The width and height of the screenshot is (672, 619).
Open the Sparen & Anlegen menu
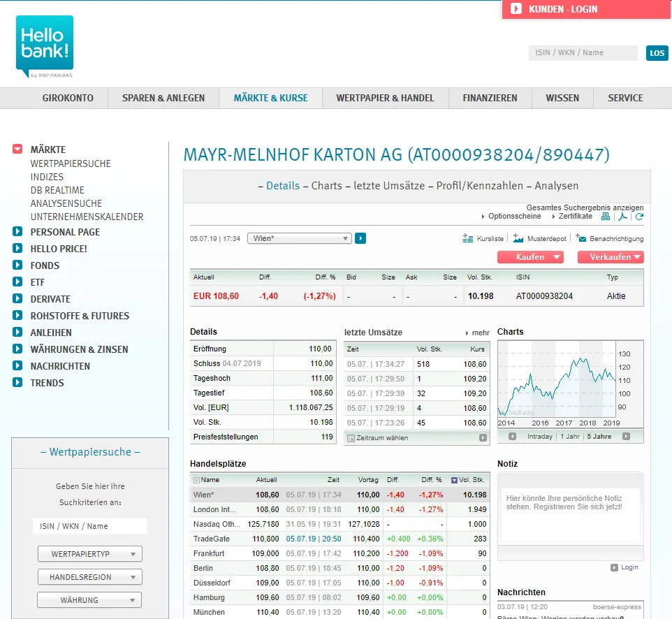pyautogui.click(x=163, y=99)
